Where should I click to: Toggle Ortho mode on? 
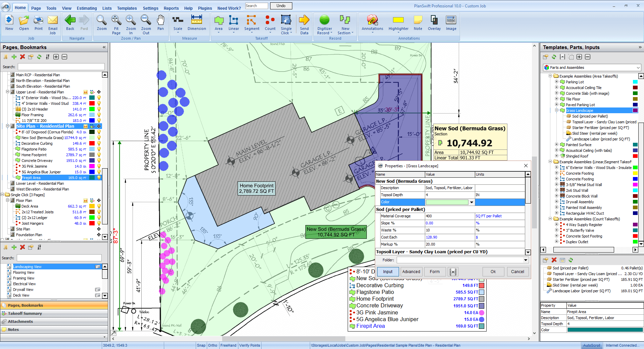tap(213, 345)
